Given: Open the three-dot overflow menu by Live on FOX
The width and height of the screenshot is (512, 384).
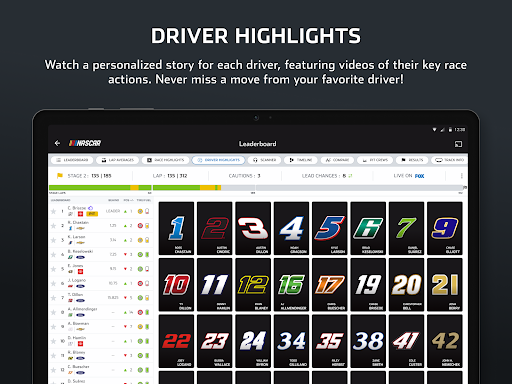Looking at the screenshot, I should point(461,176).
